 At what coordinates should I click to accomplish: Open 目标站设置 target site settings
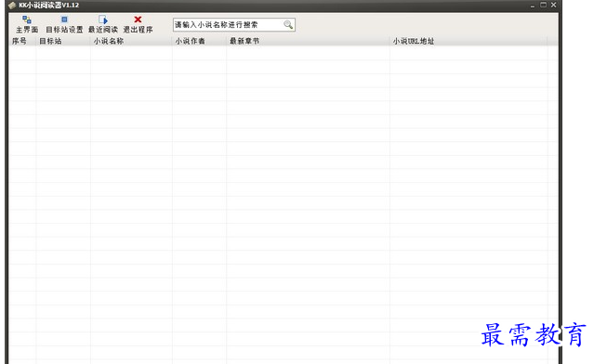pyautogui.click(x=64, y=24)
